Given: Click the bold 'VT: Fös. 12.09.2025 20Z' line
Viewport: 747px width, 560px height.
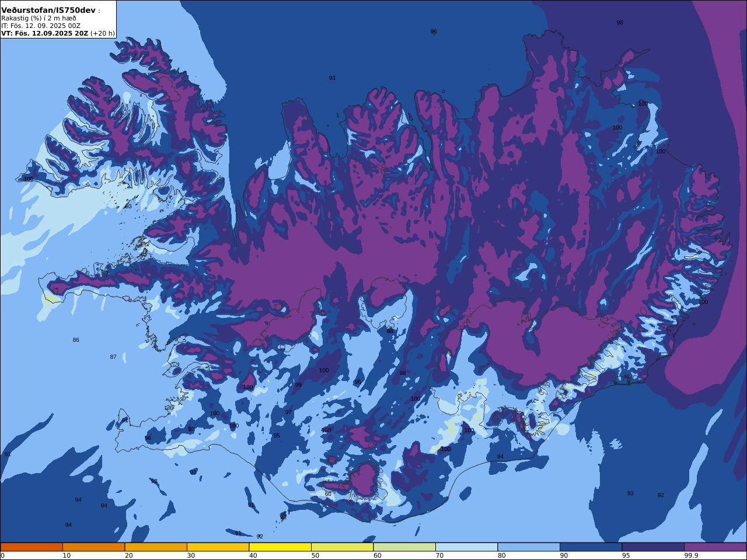Looking at the screenshot, I should (x=44, y=33).
